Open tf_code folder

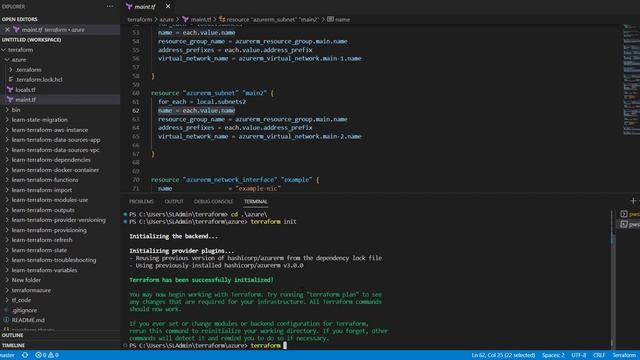click(21, 300)
